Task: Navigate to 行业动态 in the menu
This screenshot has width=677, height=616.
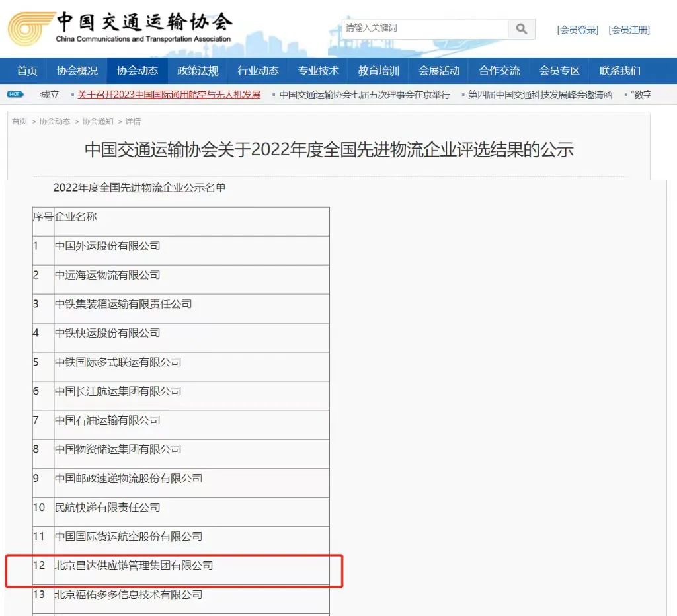Action: click(258, 71)
